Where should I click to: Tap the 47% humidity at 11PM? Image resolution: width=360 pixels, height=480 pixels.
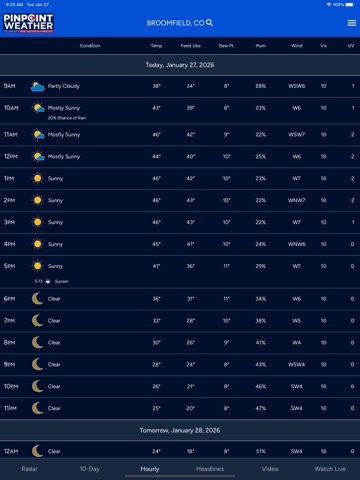(261, 408)
